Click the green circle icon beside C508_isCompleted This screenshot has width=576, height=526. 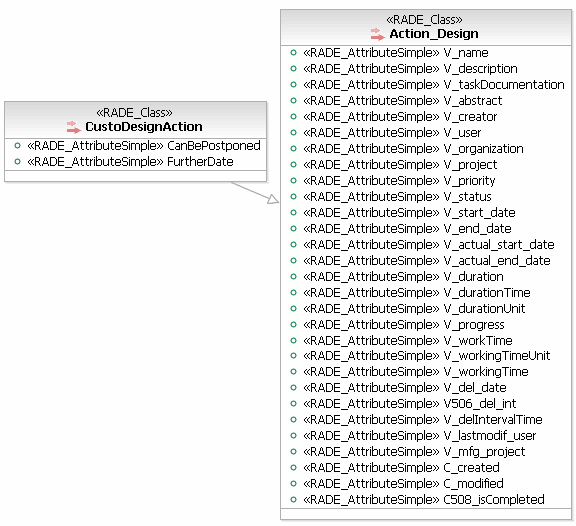(x=293, y=499)
